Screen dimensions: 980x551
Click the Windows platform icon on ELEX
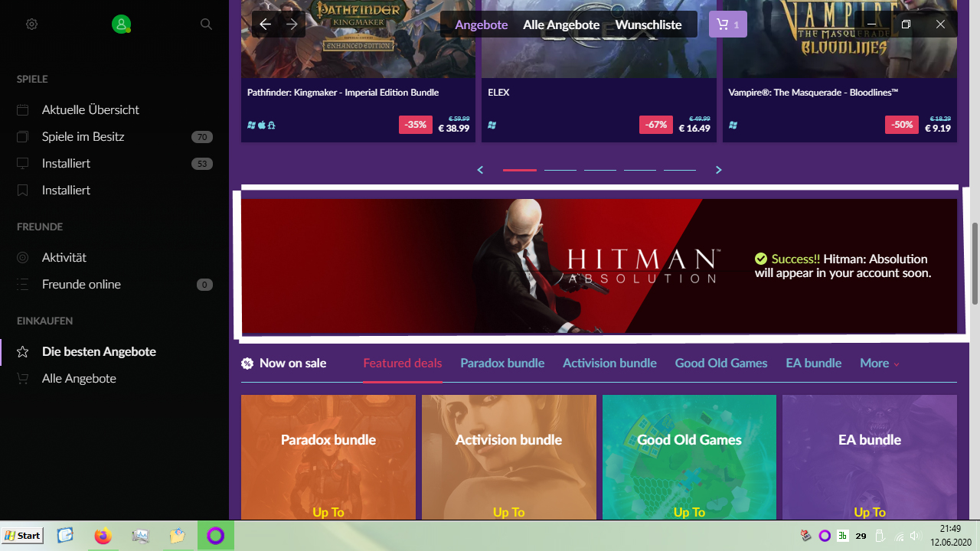tap(492, 126)
